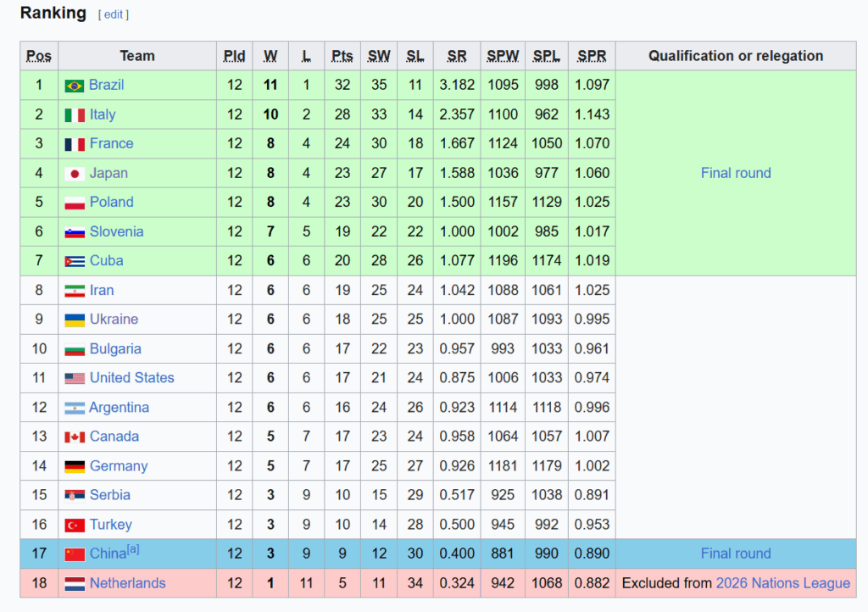Click the Ukraine flag icon
This screenshot has width=868, height=612.
pyautogui.click(x=75, y=320)
